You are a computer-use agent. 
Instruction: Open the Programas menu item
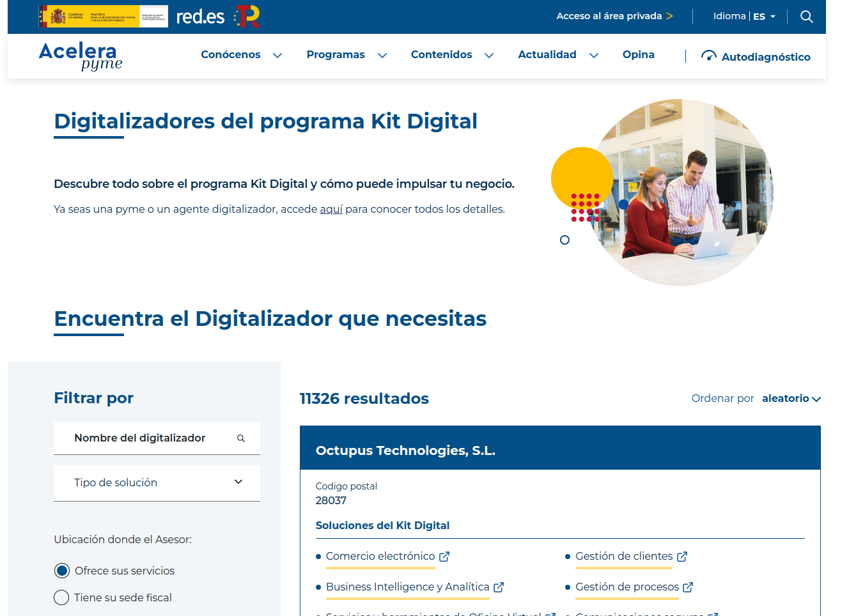pyautogui.click(x=336, y=55)
